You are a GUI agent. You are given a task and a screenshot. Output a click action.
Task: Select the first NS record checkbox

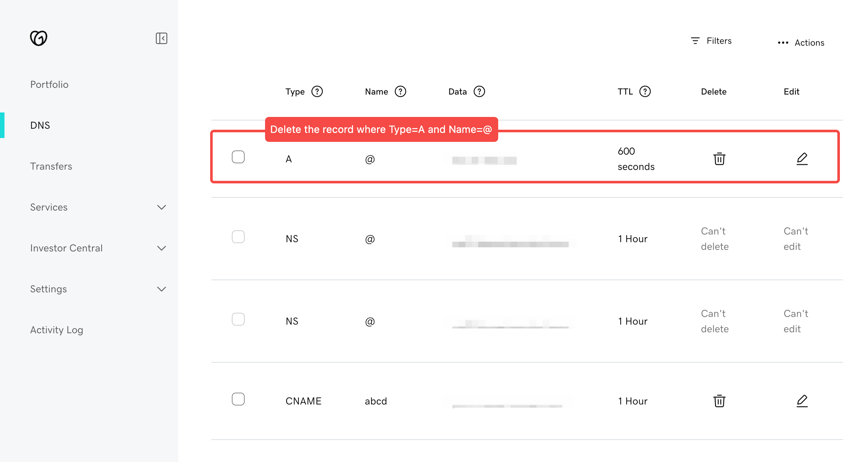[x=238, y=237]
